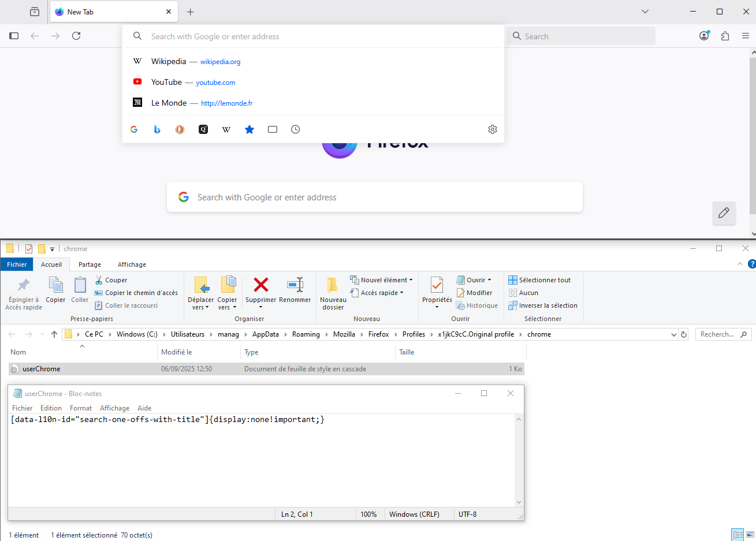Search with Google one-off icon

pyautogui.click(x=134, y=129)
